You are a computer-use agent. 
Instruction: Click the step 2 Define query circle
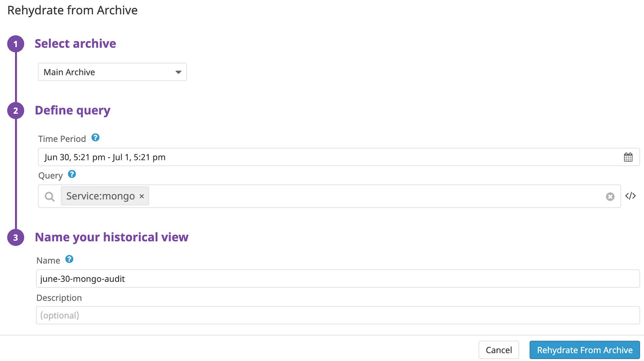16,111
